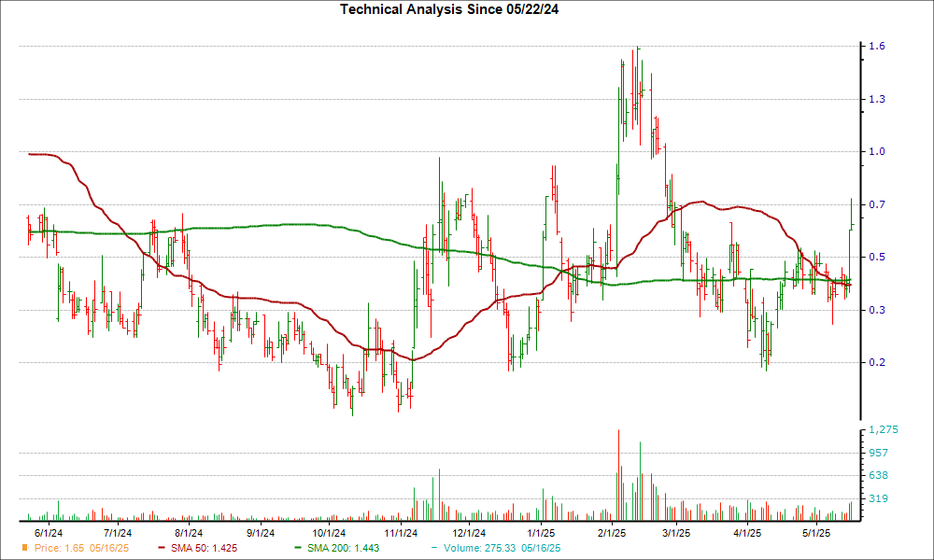934x560 pixels.
Task: Click the chart title 'Technical Analysis Since 05/22/24'
Action: tap(449, 9)
